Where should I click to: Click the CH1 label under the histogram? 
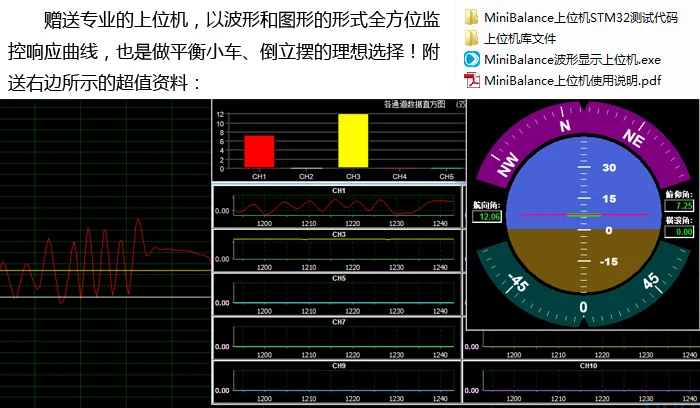pyautogui.click(x=259, y=176)
